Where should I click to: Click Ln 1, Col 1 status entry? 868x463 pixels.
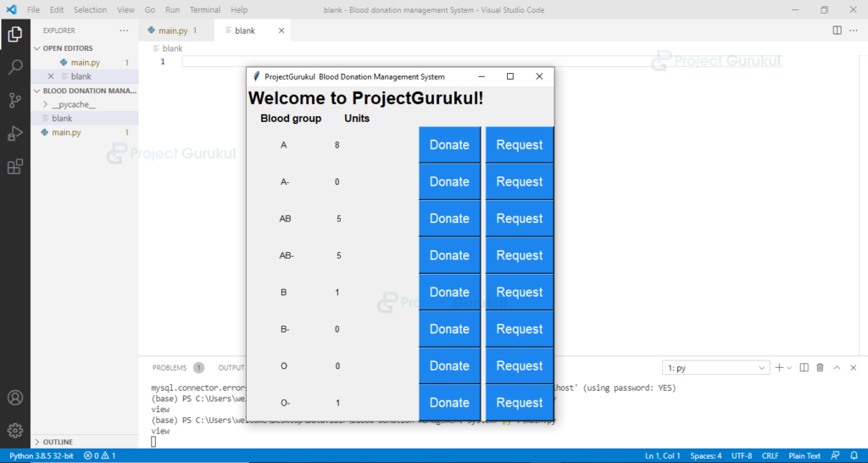(663, 456)
